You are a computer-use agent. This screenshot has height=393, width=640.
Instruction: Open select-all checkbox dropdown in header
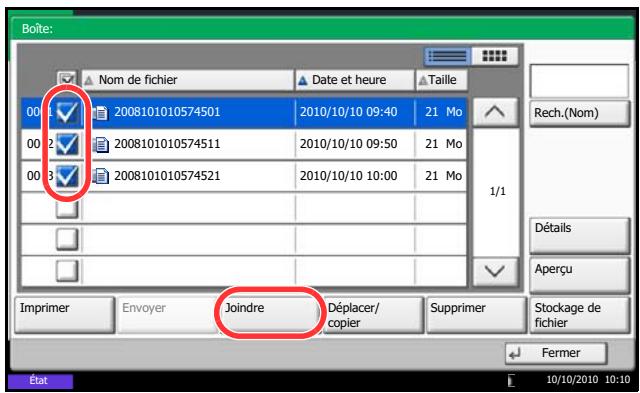pyautogui.click(x=67, y=78)
